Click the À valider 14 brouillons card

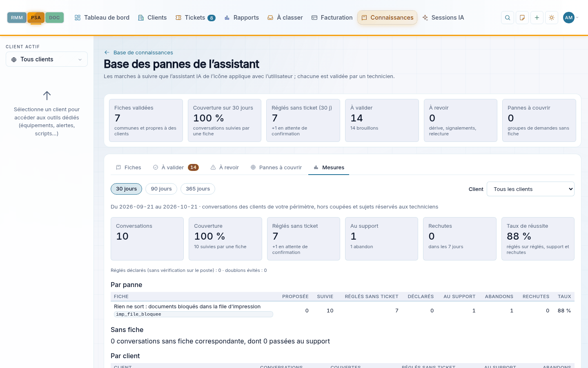382,121
